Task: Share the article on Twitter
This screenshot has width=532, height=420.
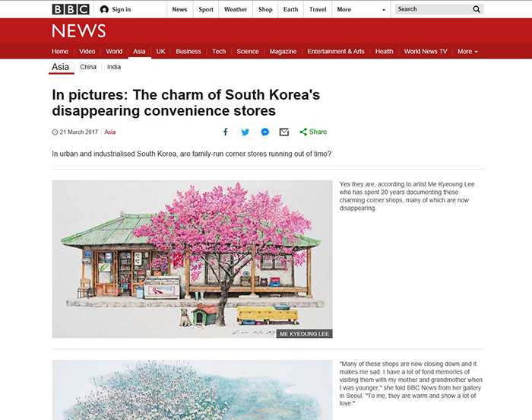Action: tap(245, 132)
